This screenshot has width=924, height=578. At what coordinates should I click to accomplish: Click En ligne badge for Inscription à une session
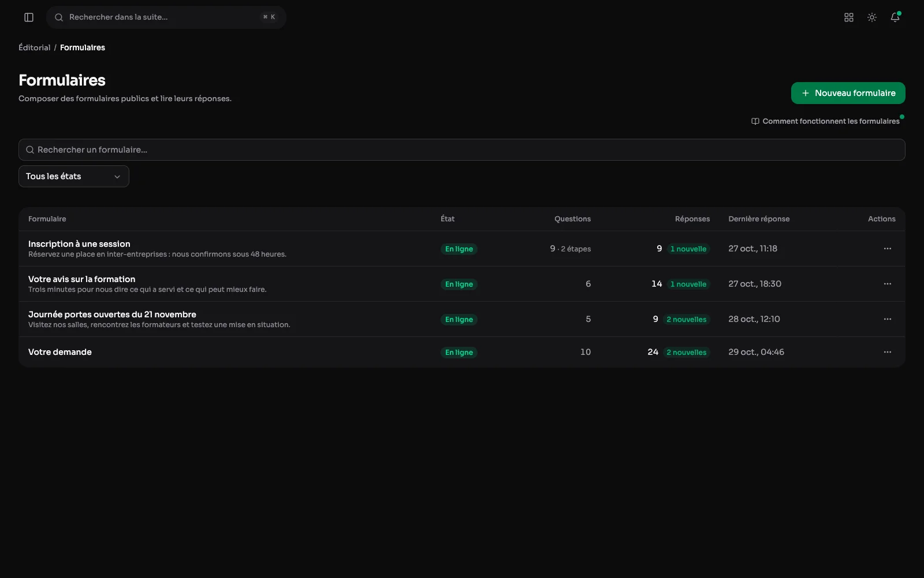[x=459, y=249]
